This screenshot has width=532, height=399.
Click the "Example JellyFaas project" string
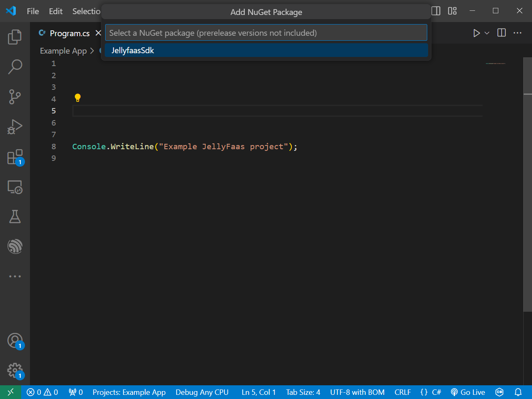[x=224, y=146]
